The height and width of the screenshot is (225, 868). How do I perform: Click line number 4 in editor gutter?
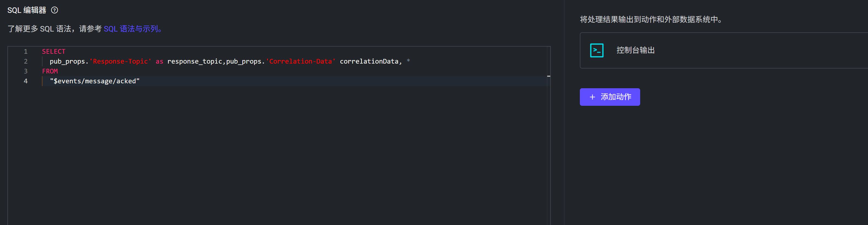[25, 81]
